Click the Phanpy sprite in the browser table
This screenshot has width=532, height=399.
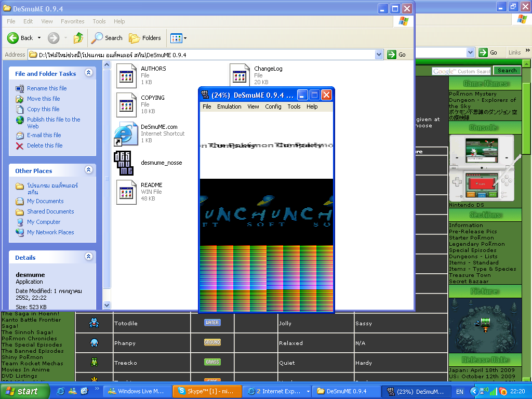pyautogui.click(x=94, y=343)
